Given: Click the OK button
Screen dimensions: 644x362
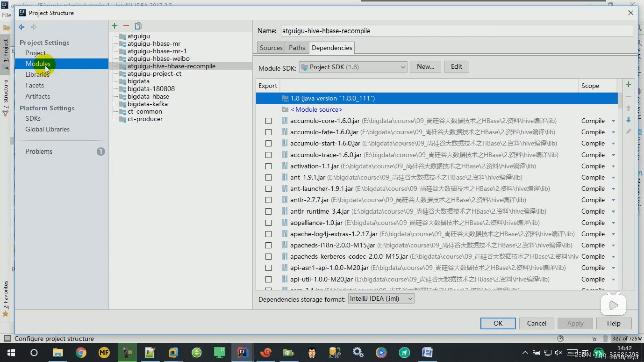Looking at the screenshot, I should [x=498, y=323].
